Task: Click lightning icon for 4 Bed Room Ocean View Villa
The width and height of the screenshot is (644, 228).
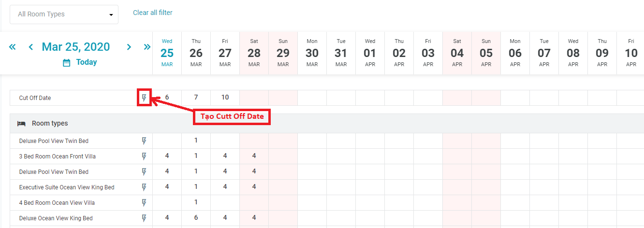Action: [x=144, y=203]
